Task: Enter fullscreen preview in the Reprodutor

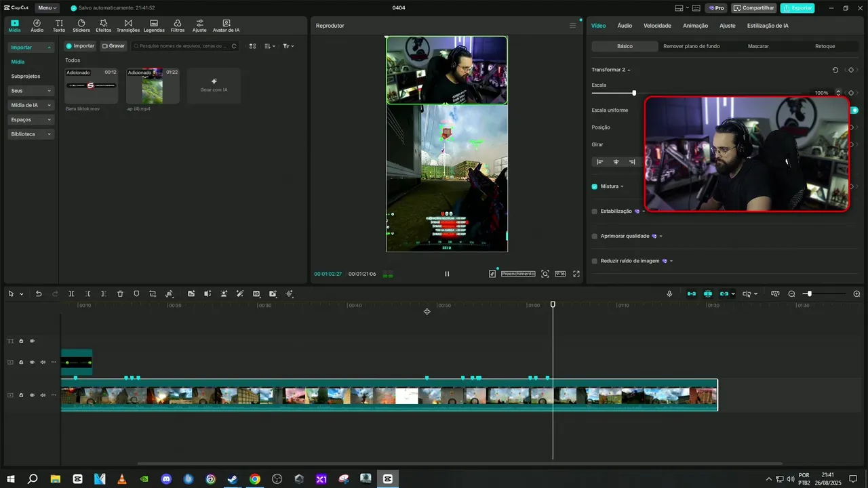Action: [576, 274]
